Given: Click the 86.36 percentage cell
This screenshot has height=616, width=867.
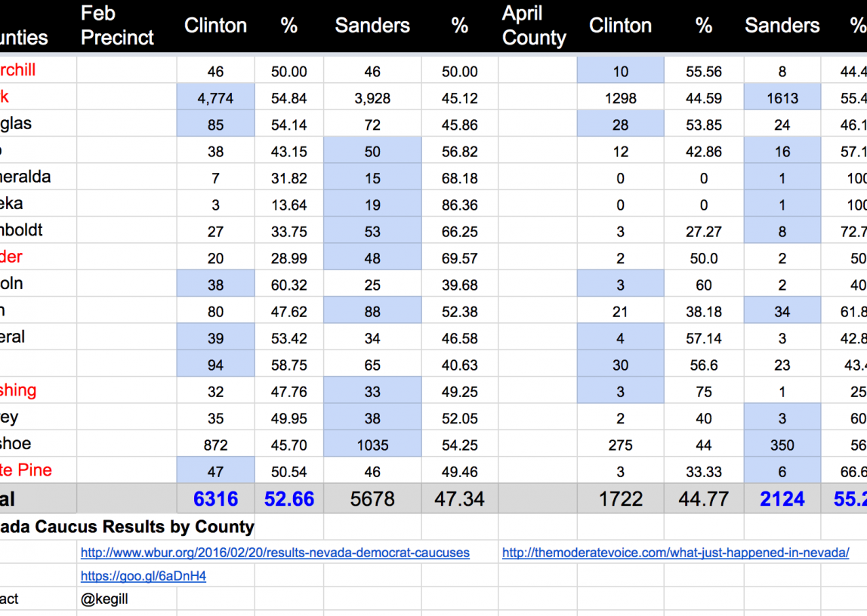Looking at the screenshot, I should pos(459,205).
